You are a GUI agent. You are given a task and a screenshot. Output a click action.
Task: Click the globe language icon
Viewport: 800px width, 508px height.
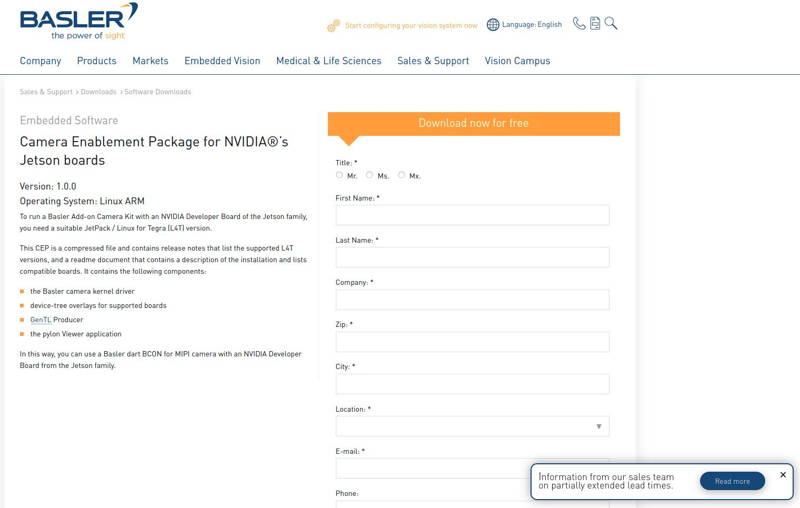click(493, 24)
